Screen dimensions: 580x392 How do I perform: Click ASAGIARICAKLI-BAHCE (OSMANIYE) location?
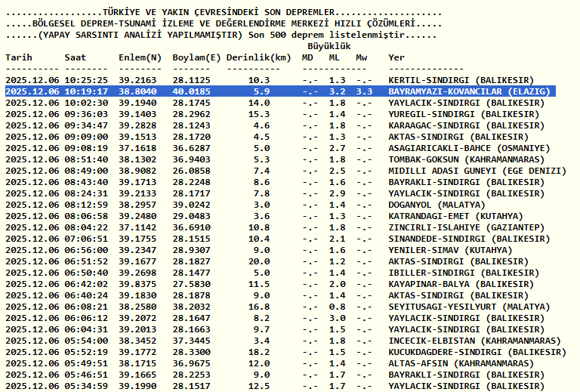click(470, 148)
